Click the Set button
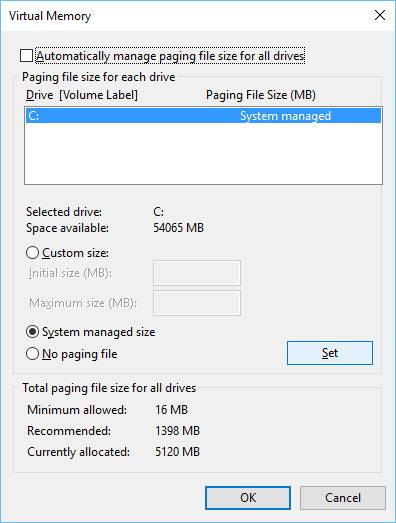This screenshot has height=523, width=396. (330, 353)
